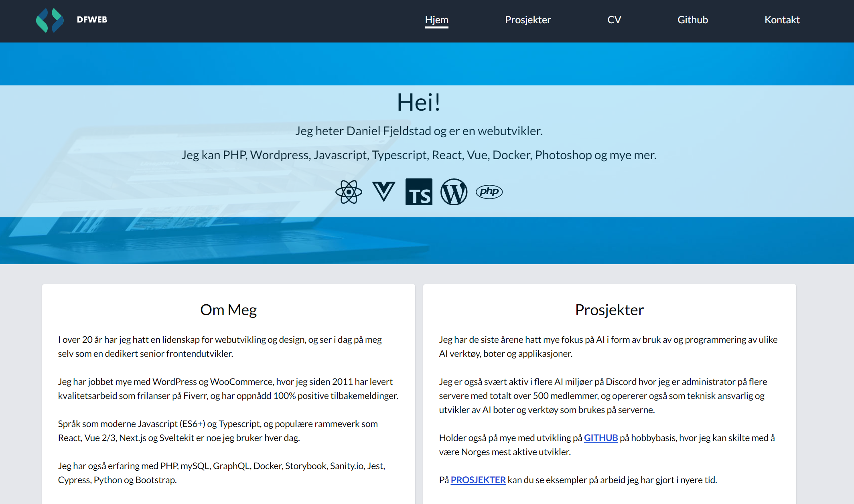Open the CV page from the navigation
The width and height of the screenshot is (854, 504).
[x=614, y=20]
